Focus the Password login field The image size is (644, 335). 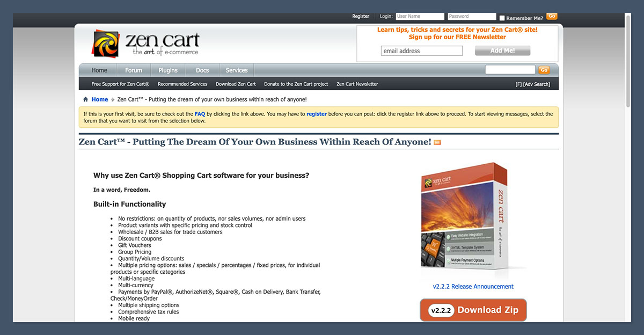pos(472,17)
